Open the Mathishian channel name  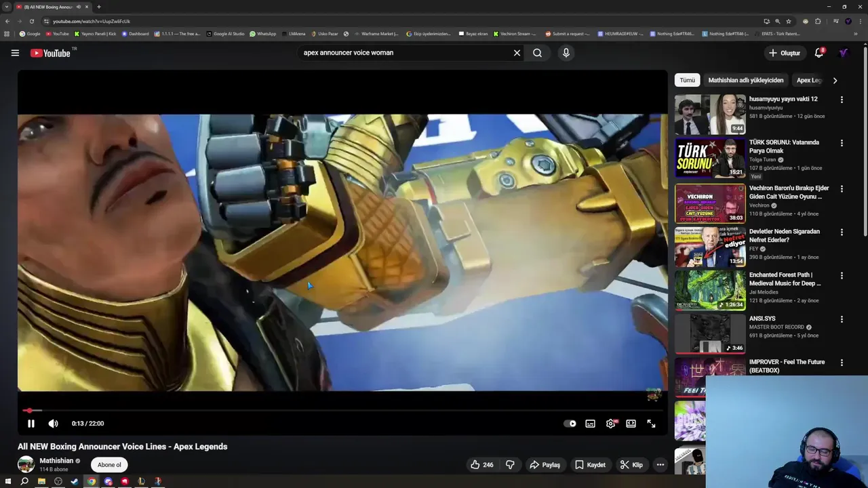click(x=56, y=461)
